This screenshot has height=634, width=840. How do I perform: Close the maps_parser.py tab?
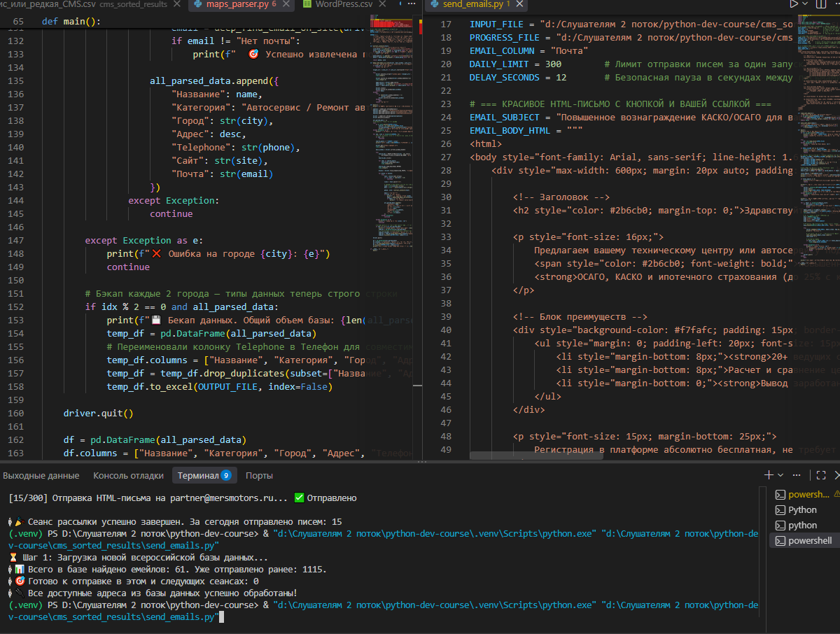click(287, 4)
